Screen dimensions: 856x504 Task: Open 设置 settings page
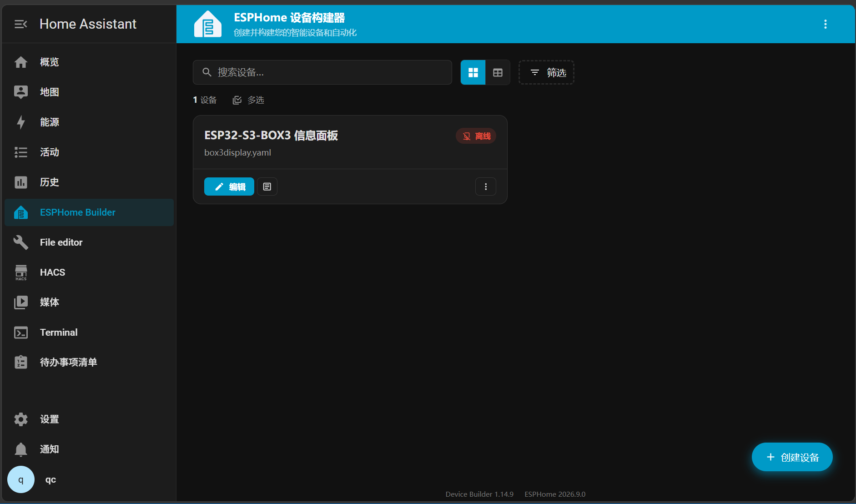(x=89, y=419)
